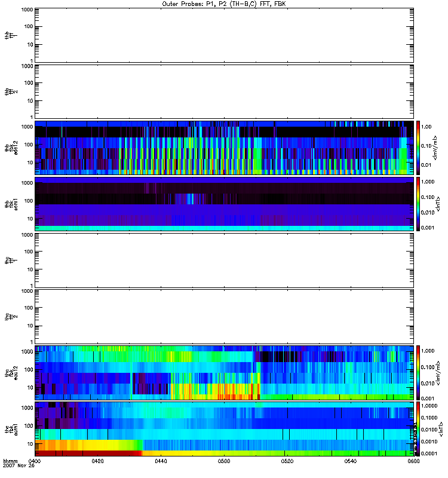Click the plot title 'Outer Probes: P1, P2'
This screenshot has width=448, height=478.
click(x=224, y=4)
